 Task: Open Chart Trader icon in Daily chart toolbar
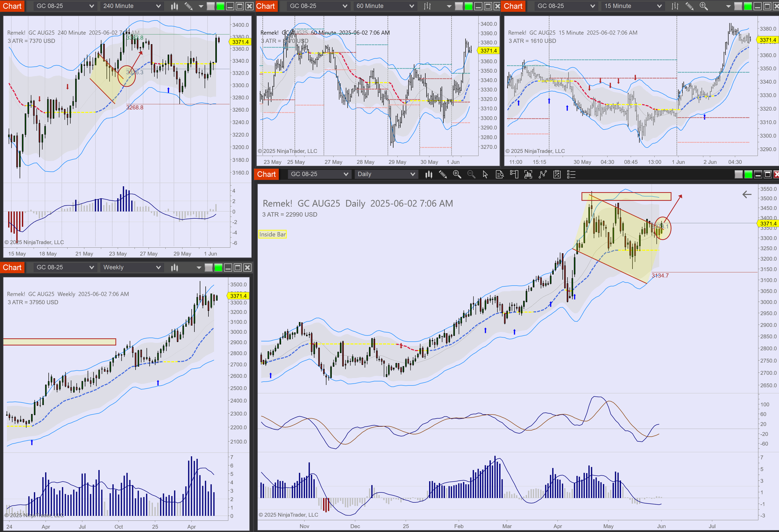click(x=514, y=174)
